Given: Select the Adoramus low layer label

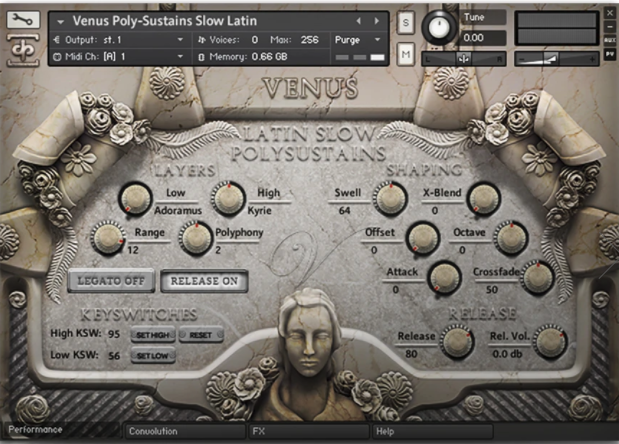Looking at the screenshot, I should (x=178, y=211).
